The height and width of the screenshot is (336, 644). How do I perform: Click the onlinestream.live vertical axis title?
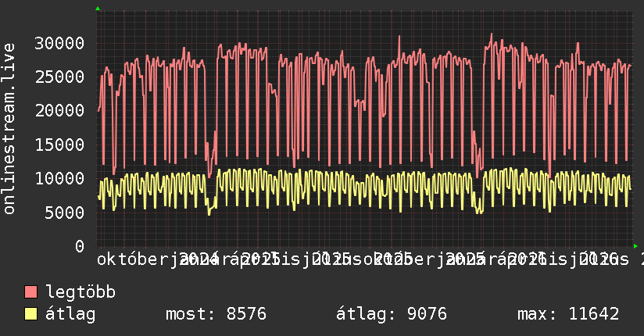9,129
